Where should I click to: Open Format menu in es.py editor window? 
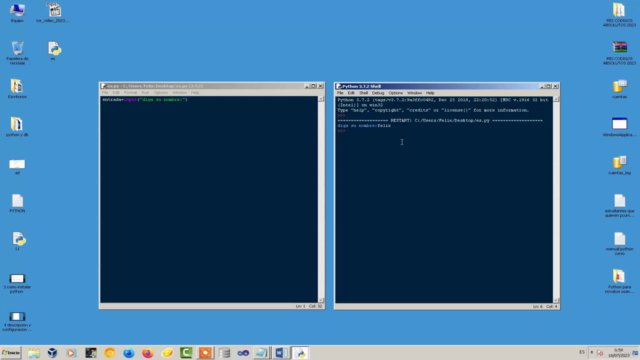coord(131,93)
